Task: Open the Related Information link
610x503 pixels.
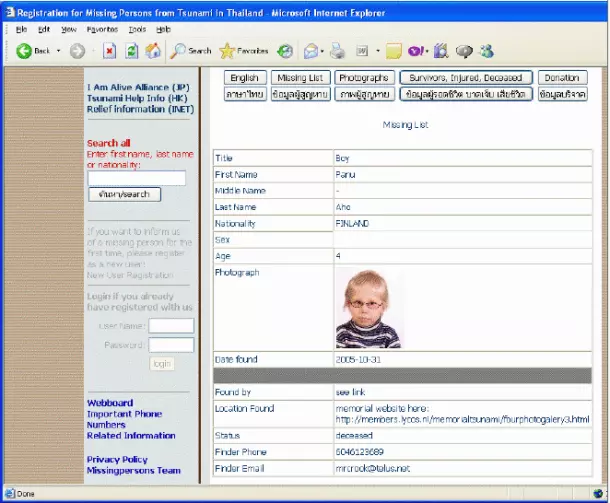Action: click(x=131, y=436)
